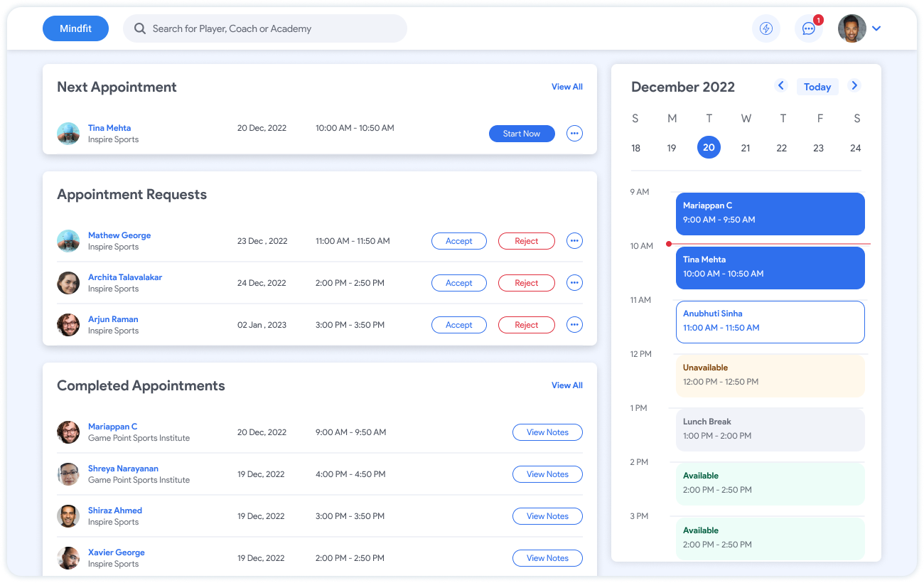Select date 23 in the calendar
Screen dimensions: 924x583
[819, 148]
